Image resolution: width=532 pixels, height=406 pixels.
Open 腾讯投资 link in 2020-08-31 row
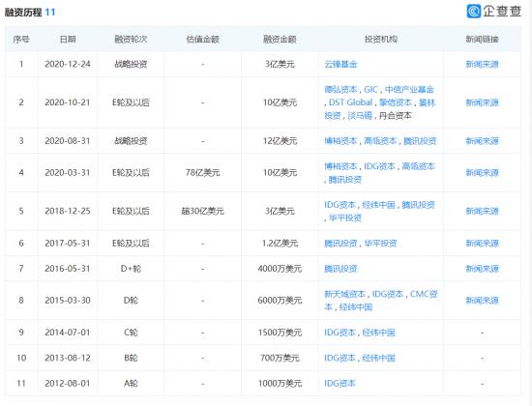tap(420, 141)
